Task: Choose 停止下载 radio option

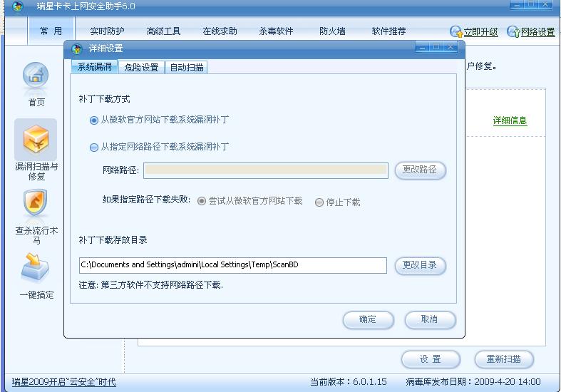Action: coord(319,202)
